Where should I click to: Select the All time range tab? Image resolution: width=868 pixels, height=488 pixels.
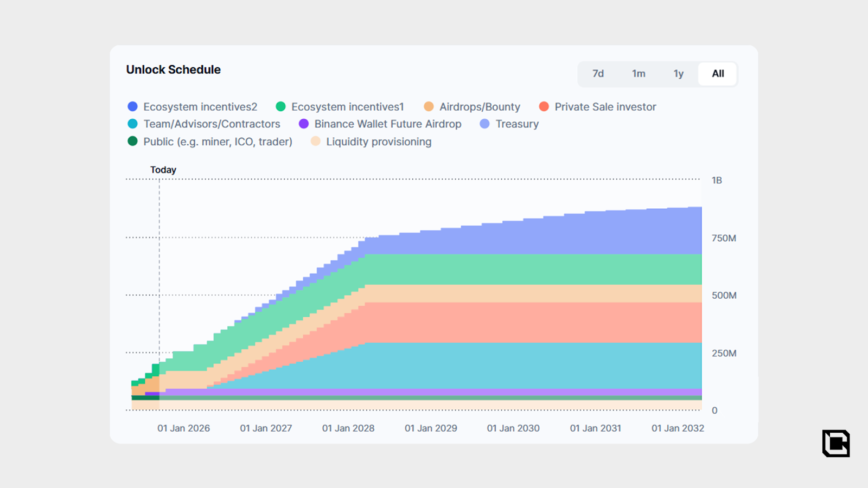(718, 74)
